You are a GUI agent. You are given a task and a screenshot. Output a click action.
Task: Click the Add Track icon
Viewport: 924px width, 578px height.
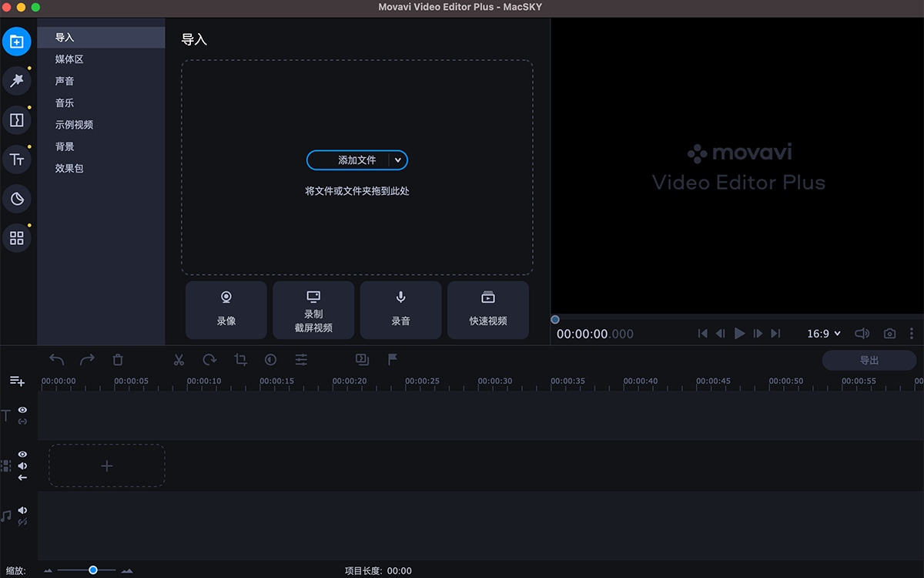click(17, 381)
